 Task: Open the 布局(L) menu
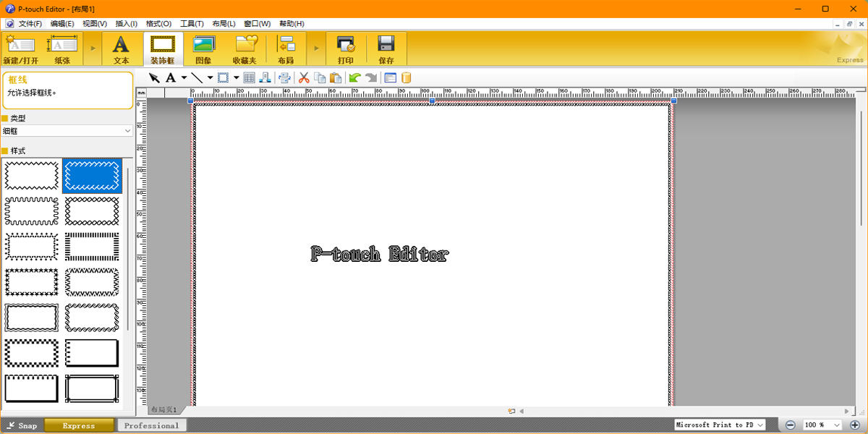tap(224, 24)
